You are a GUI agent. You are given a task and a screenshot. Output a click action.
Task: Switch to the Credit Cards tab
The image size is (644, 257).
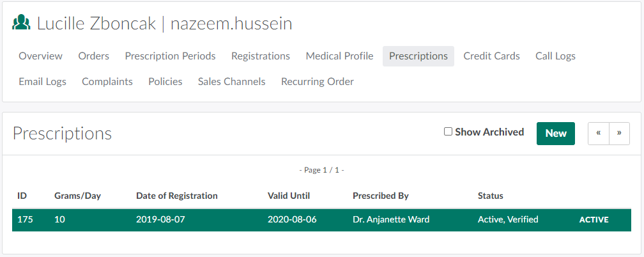(x=492, y=56)
